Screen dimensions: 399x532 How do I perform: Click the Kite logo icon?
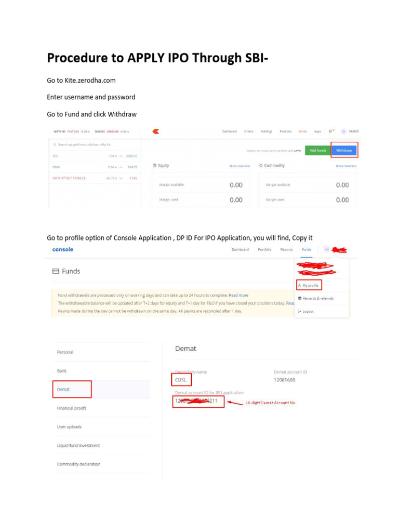(155, 131)
